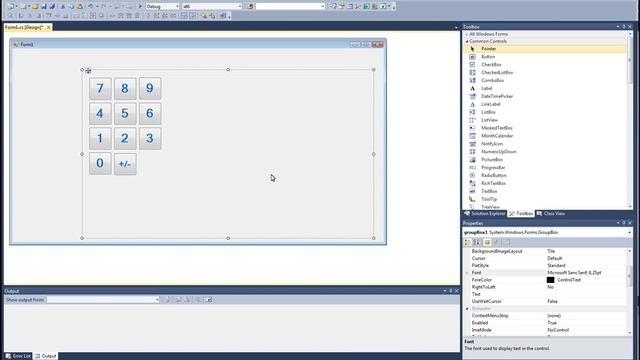Viewport: 640px width, 360px height.
Task: Select the Enabled property row
Action: click(x=546, y=323)
